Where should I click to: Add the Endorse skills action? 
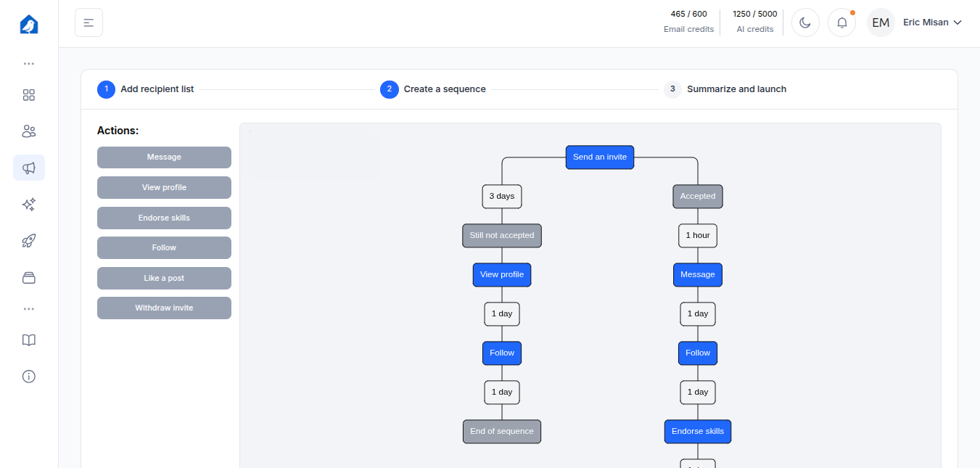(164, 218)
